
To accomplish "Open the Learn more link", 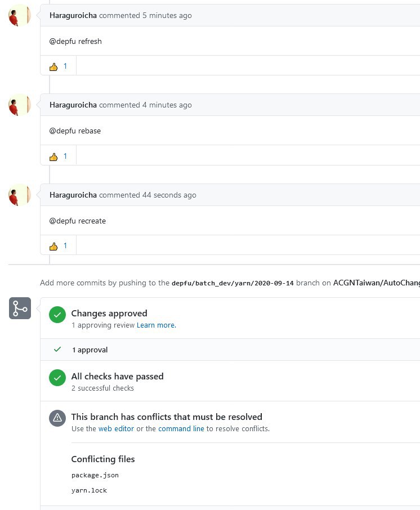I will (x=156, y=325).
